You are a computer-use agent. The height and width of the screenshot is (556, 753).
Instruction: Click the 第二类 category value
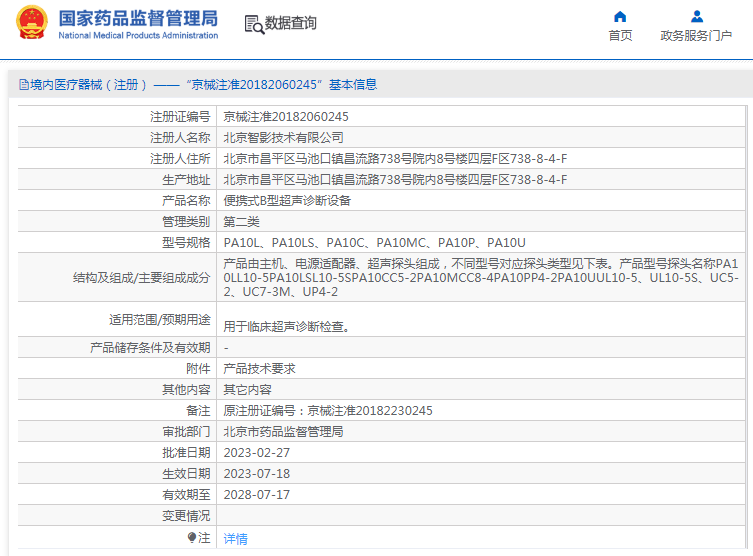pos(242,222)
